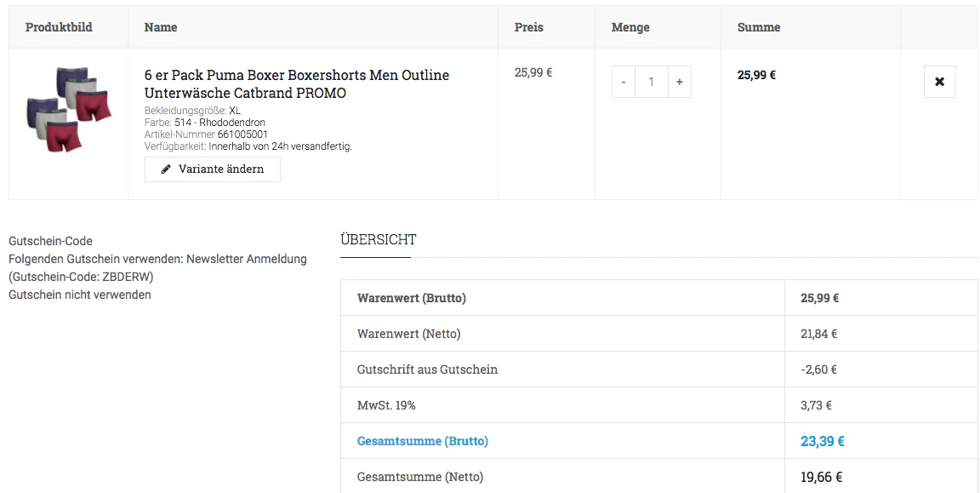Select Gutschein nicht verwenden
The image size is (980, 493).
(x=80, y=295)
